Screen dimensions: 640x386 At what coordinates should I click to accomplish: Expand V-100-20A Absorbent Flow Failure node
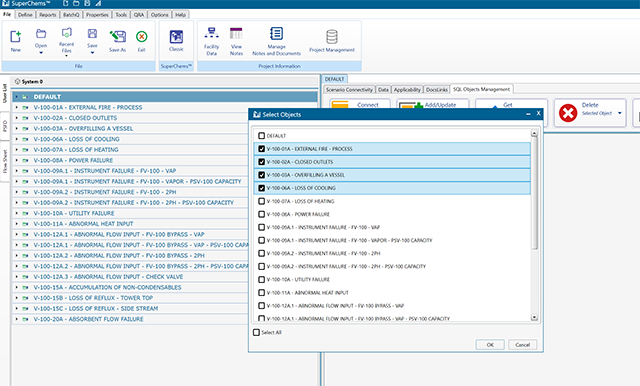pos(17,319)
